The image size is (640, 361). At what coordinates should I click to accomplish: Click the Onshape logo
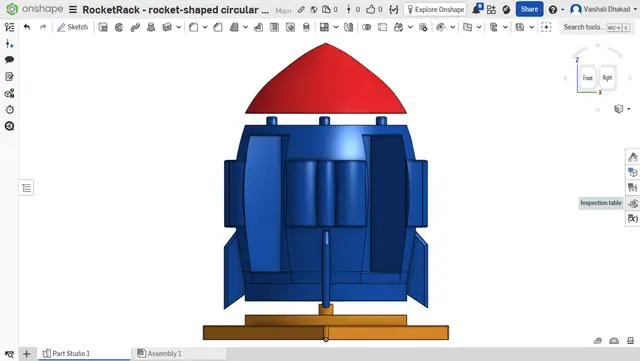[35, 9]
